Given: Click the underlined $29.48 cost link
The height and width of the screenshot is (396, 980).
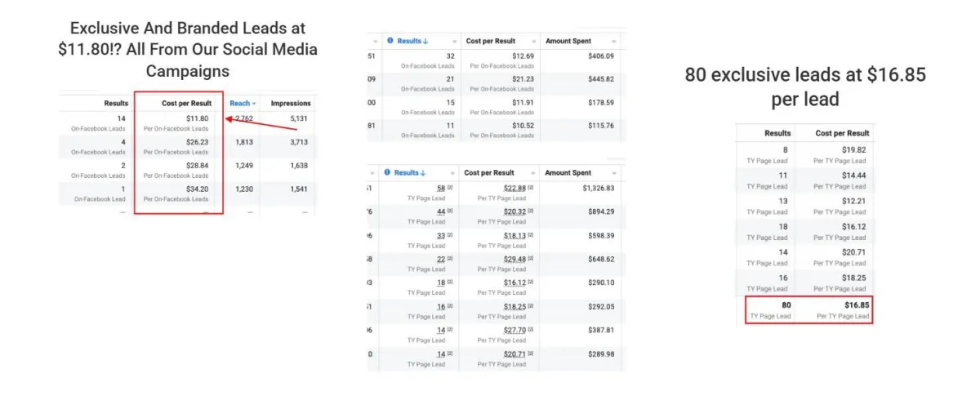Looking at the screenshot, I should tap(515, 260).
